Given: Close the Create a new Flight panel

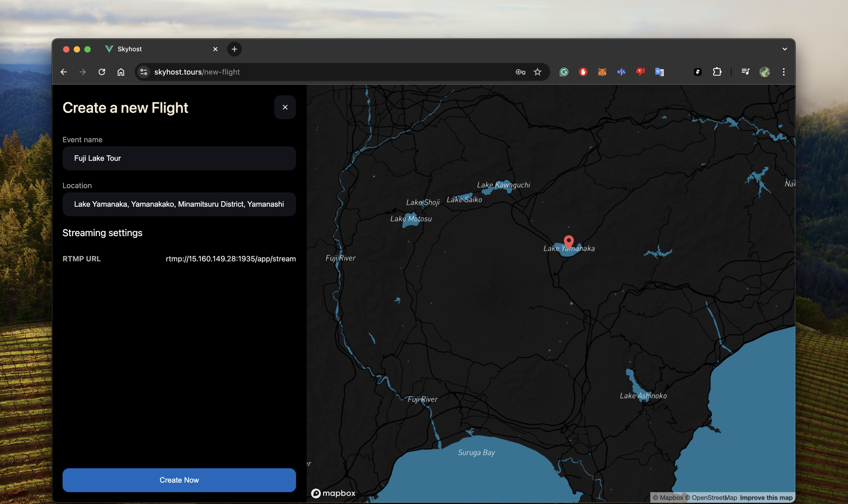Looking at the screenshot, I should coord(285,107).
